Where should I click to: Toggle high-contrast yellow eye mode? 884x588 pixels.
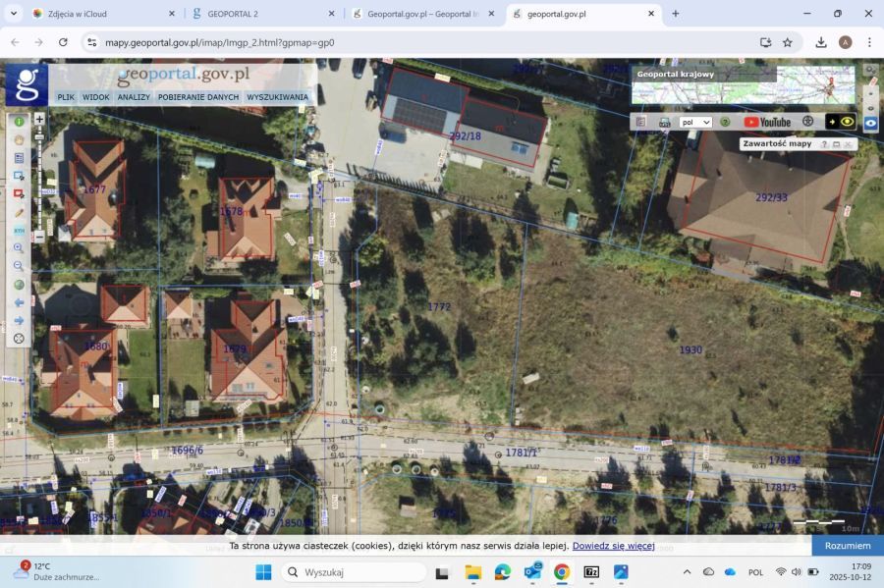840,122
